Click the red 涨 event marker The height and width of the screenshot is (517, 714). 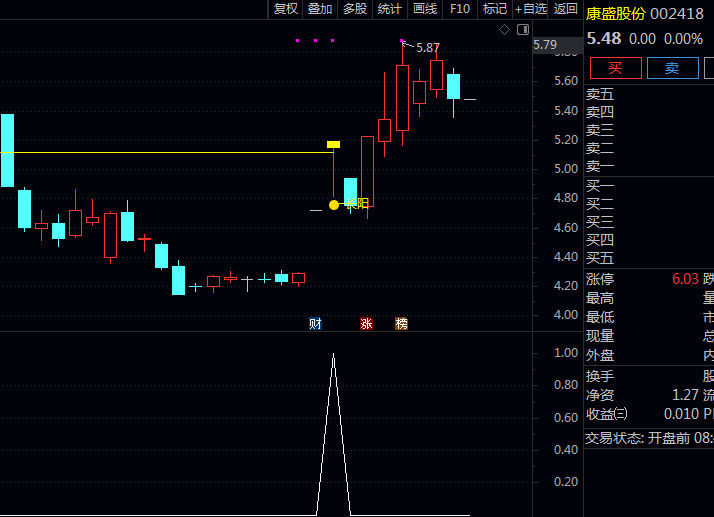click(366, 323)
